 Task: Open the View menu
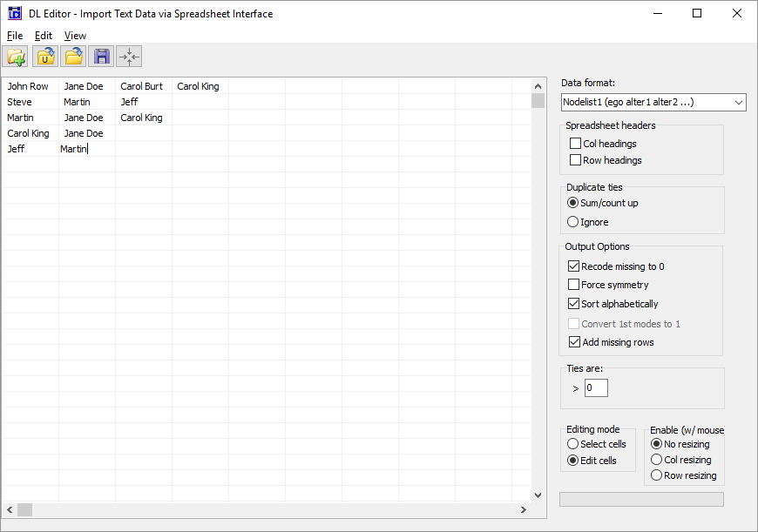point(75,36)
